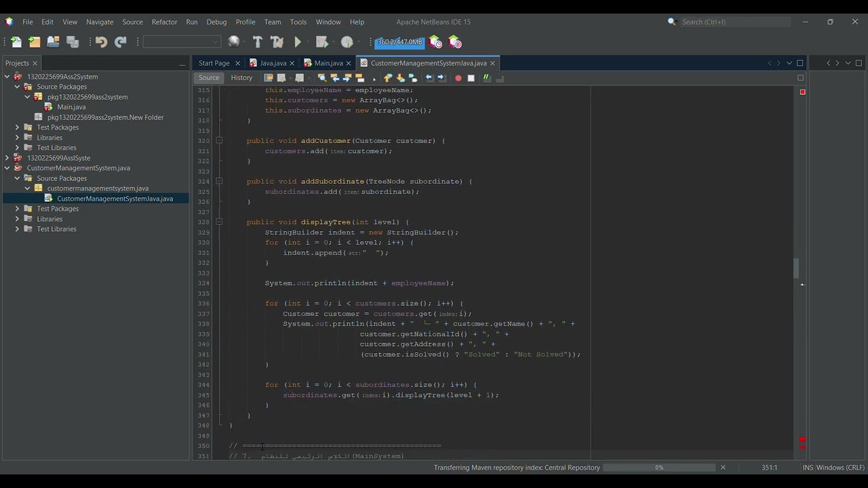The height and width of the screenshot is (488, 868).
Task: Cancel the Maven index transfer task
Action: tap(723, 468)
